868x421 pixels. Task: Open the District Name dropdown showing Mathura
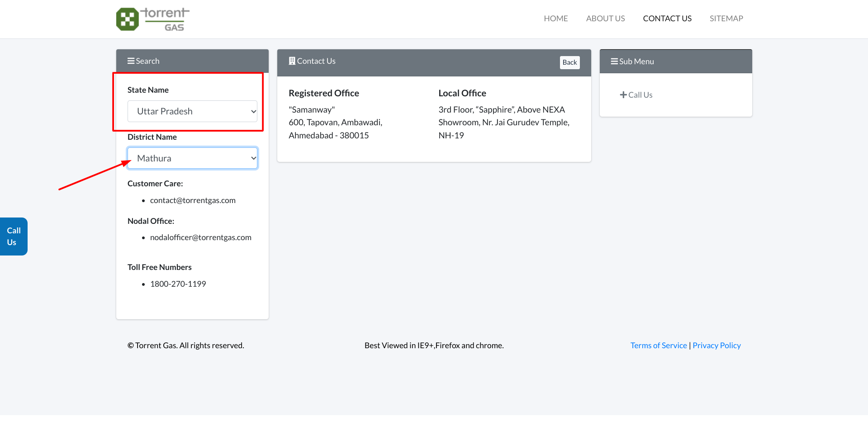click(x=192, y=158)
